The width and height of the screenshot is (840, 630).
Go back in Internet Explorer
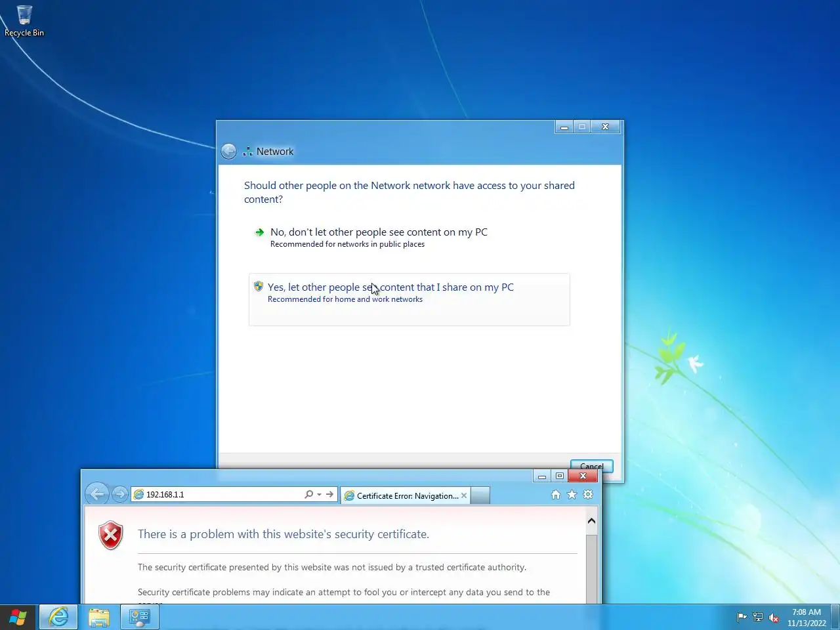(97, 494)
